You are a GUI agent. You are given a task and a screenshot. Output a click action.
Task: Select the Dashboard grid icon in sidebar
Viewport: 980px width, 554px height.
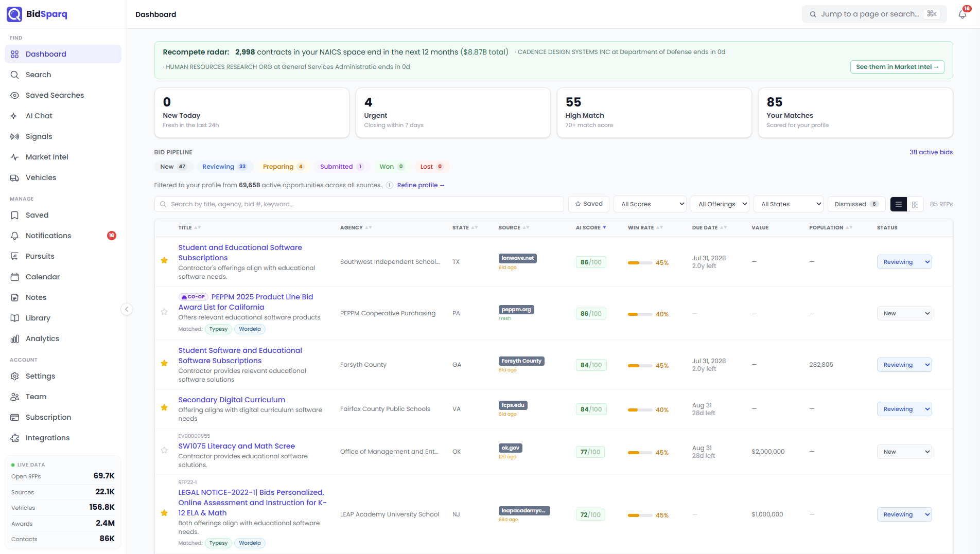pos(14,54)
